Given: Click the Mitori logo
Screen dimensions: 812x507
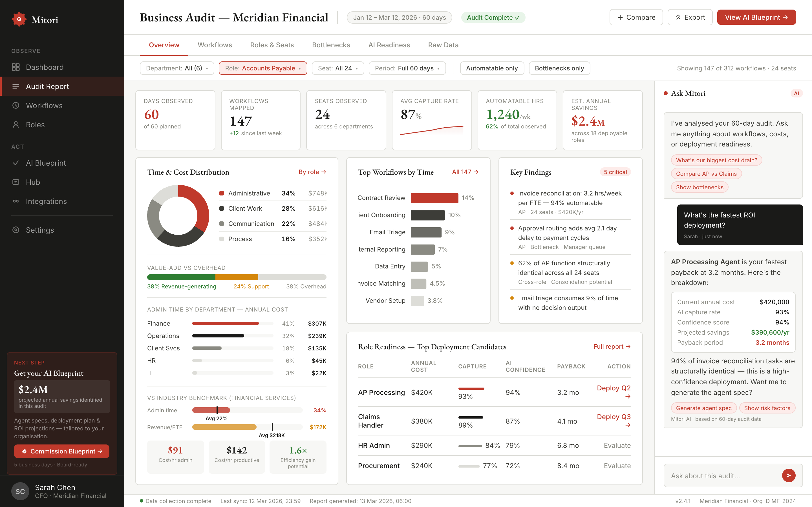Looking at the screenshot, I should [x=19, y=19].
